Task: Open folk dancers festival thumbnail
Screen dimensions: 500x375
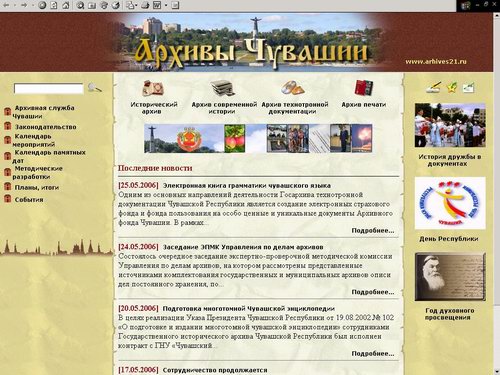Action: coord(450,125)
